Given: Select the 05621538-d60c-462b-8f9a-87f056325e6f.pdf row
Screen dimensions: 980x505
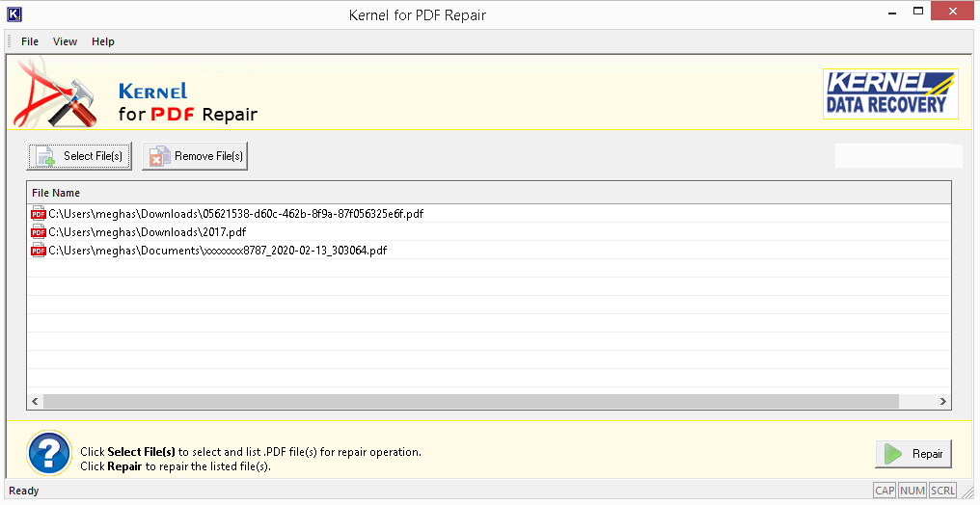Looking at the screenshot, I should tap(489, 214).
